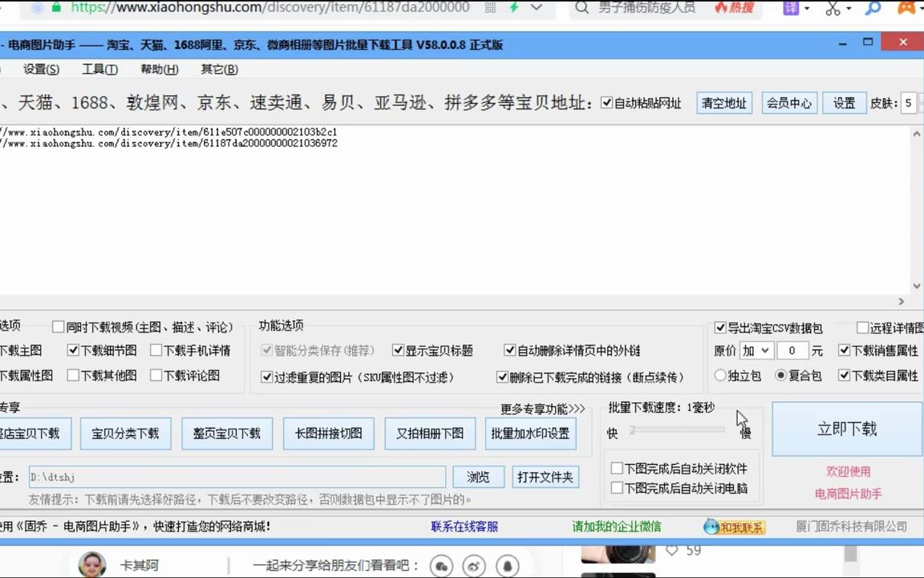Image resolution: width=924 pixels, height=578 pixels.
Task: Open 联系在线客服 customer service link
Action: 464,527
